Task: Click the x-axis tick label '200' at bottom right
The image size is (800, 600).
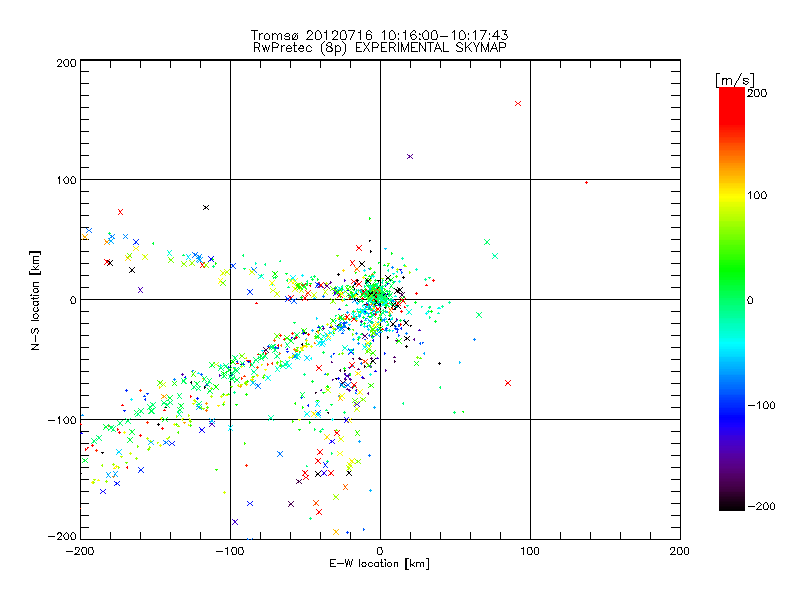Action: point(680,551)
